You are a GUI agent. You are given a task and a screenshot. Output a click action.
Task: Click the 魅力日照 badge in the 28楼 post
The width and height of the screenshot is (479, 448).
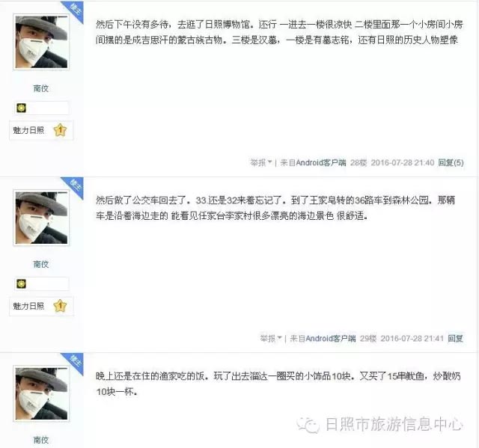pyautogui.click(x=28, y=130)
